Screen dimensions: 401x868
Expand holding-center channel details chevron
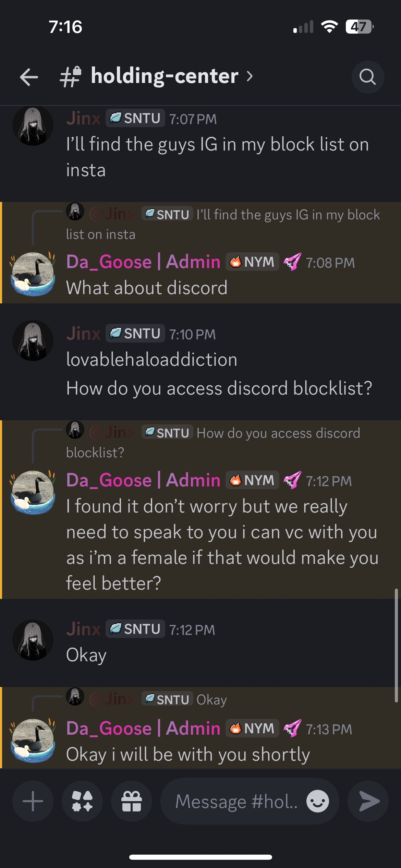pos(250,76)
